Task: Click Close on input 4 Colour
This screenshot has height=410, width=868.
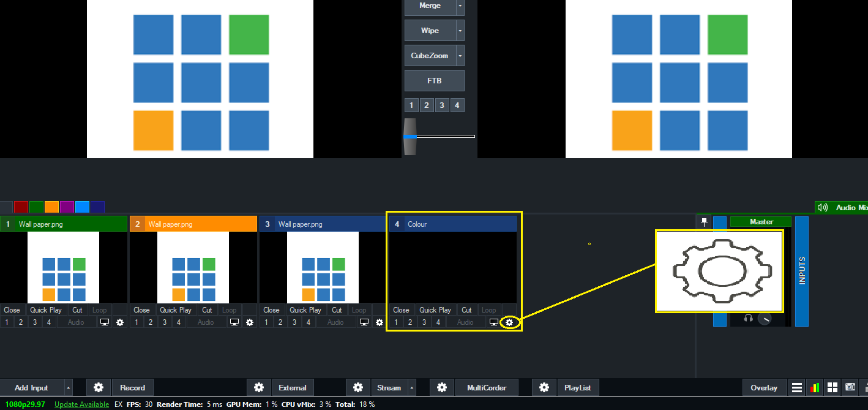Action: coord(401,310)
